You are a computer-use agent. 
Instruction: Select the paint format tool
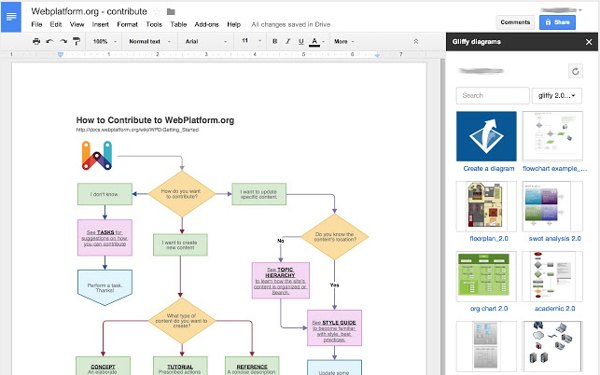tap(77, 41)
